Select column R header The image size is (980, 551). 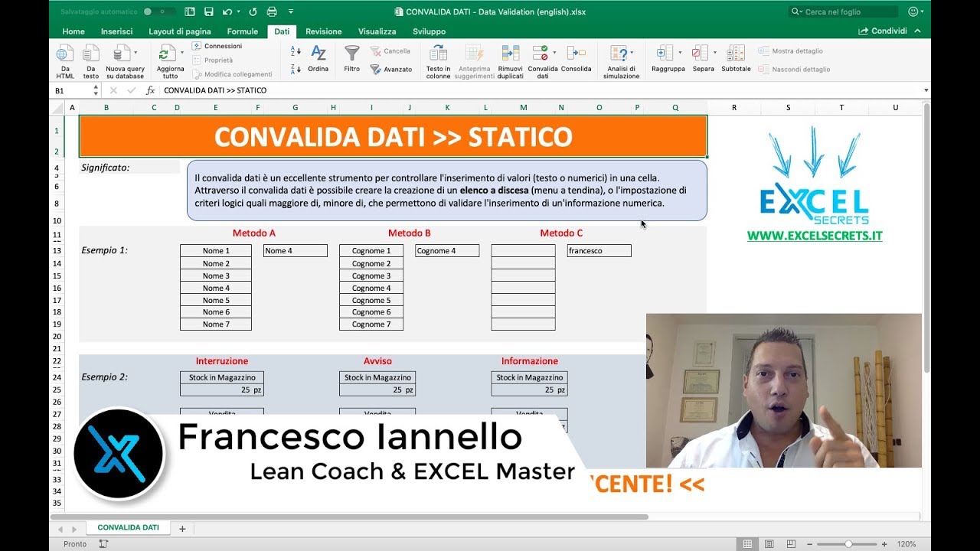pos(734,108)
